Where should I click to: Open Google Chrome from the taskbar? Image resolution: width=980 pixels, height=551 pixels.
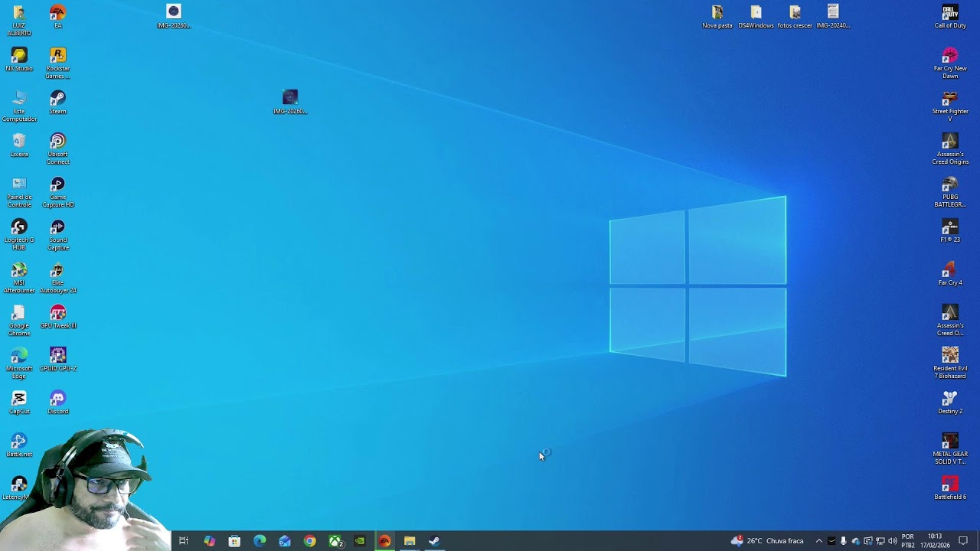pyautogui.click(x=309, y=541)
